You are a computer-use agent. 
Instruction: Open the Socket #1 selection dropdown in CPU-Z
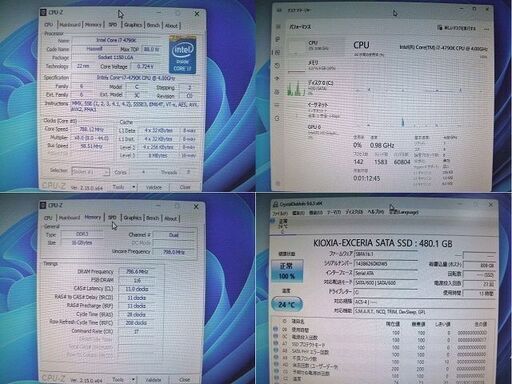[x=90, y=172]
